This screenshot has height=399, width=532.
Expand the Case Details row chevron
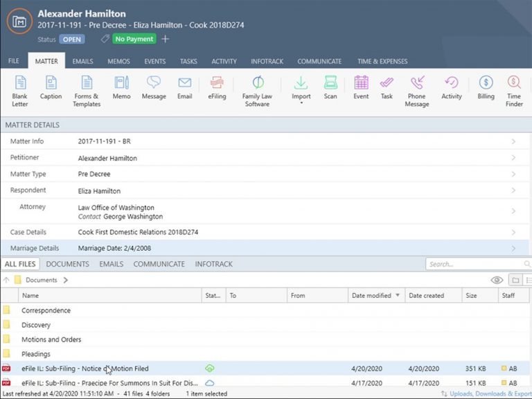(513, 232)
